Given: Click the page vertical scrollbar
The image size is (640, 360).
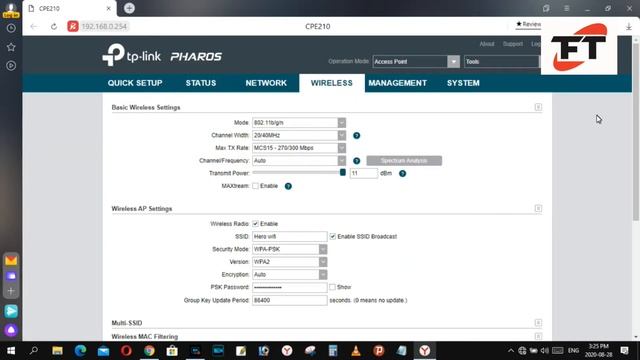Looking at the screenshot, I should coord(636,131).
